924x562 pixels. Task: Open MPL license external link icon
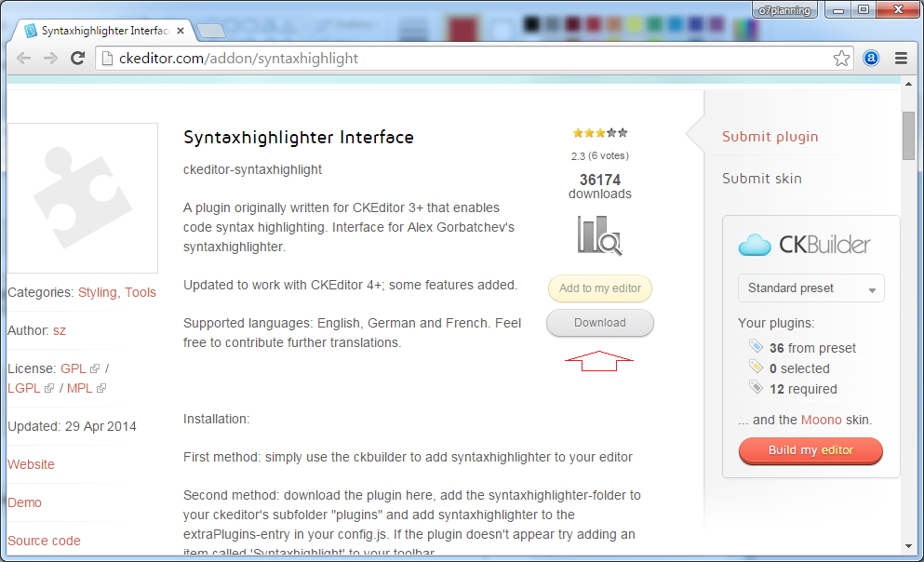101,388
